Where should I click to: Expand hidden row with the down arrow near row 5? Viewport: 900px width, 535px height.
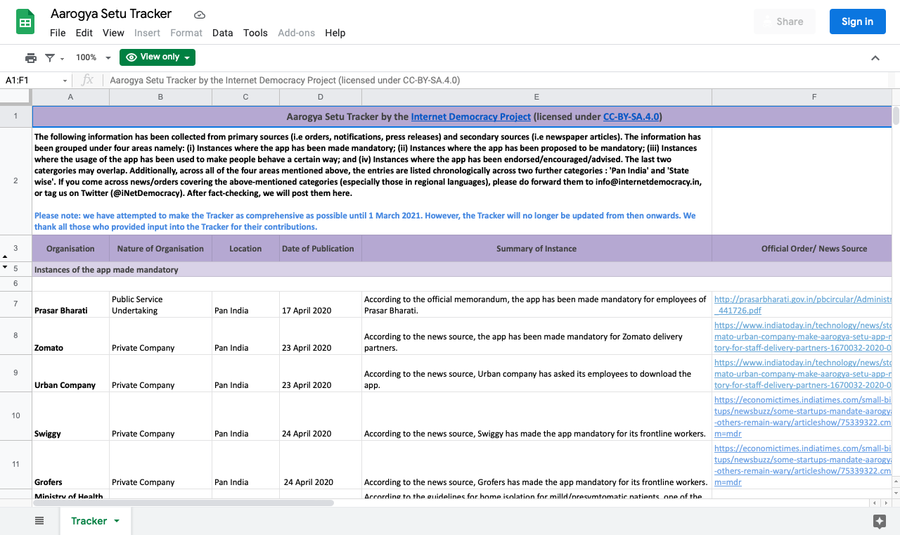(x=5, y=267)
